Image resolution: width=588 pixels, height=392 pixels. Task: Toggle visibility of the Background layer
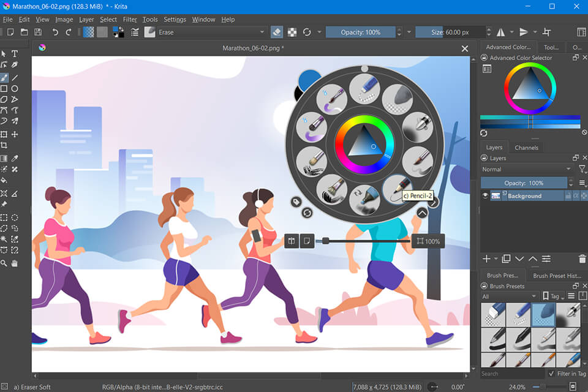point(485,196)
